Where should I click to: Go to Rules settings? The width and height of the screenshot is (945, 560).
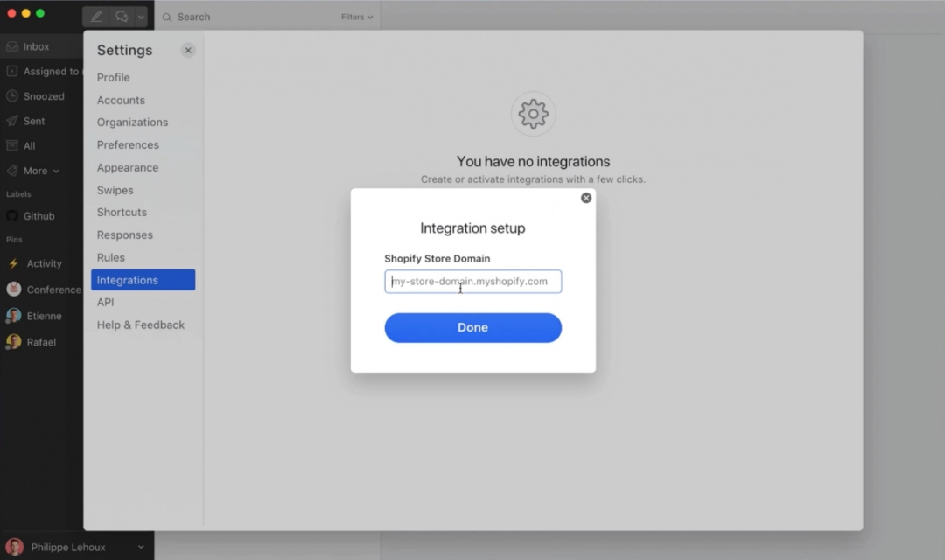click(111, 257)
